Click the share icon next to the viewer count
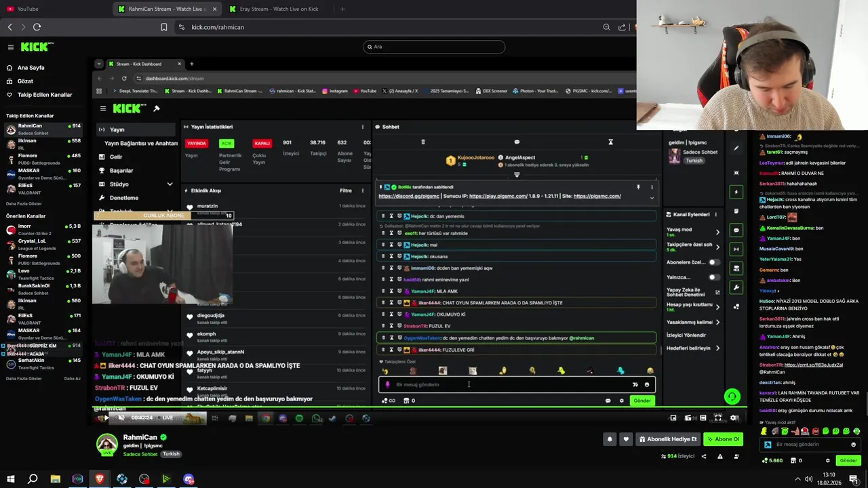 (704, 456)
